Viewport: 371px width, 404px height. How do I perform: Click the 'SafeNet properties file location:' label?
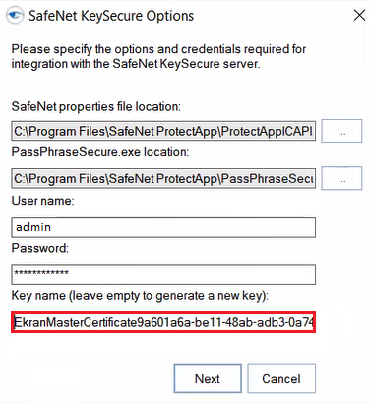[96, 107]
